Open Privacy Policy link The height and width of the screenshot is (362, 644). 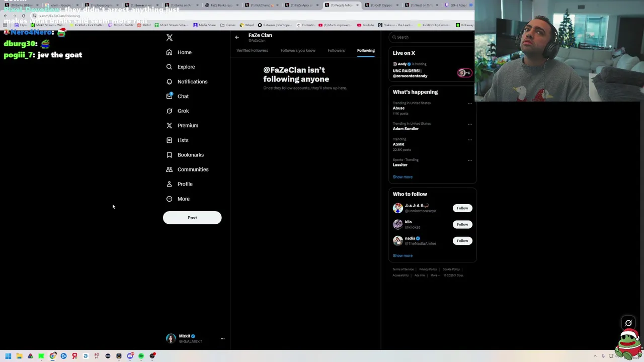[428, 269]
